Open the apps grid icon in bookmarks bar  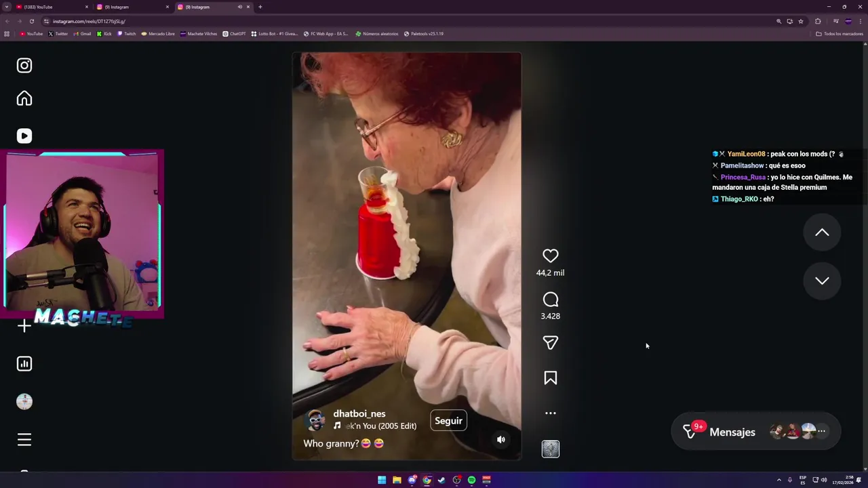point(7,34)
